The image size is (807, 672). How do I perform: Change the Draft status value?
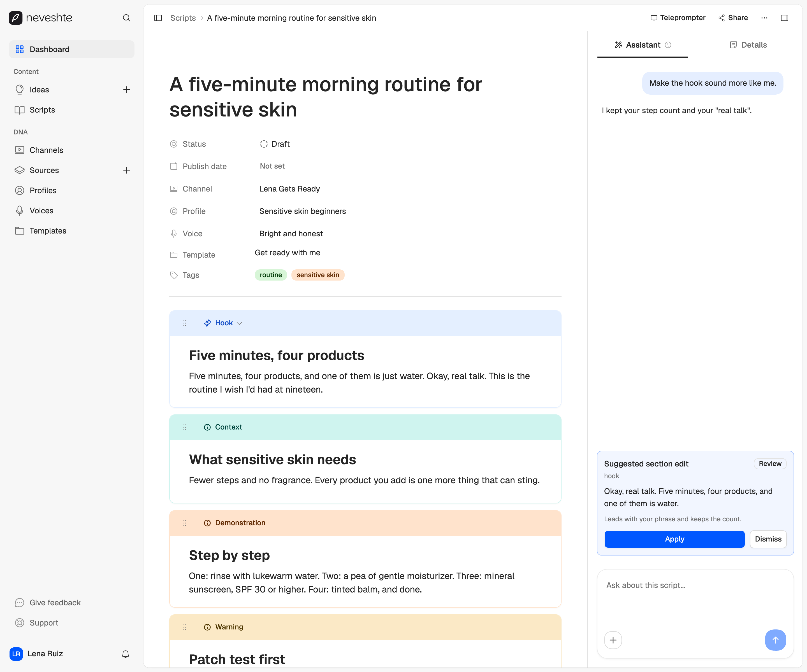tap(275, 144)
